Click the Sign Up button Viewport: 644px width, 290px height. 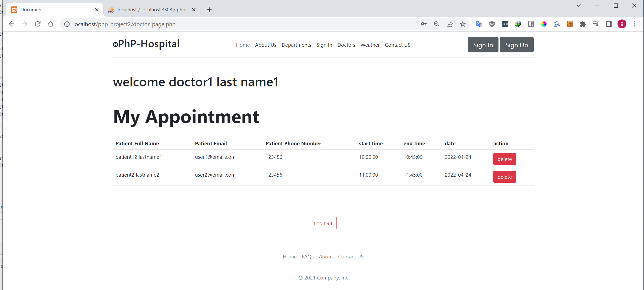pyautogui.click(x=516, y=45)
